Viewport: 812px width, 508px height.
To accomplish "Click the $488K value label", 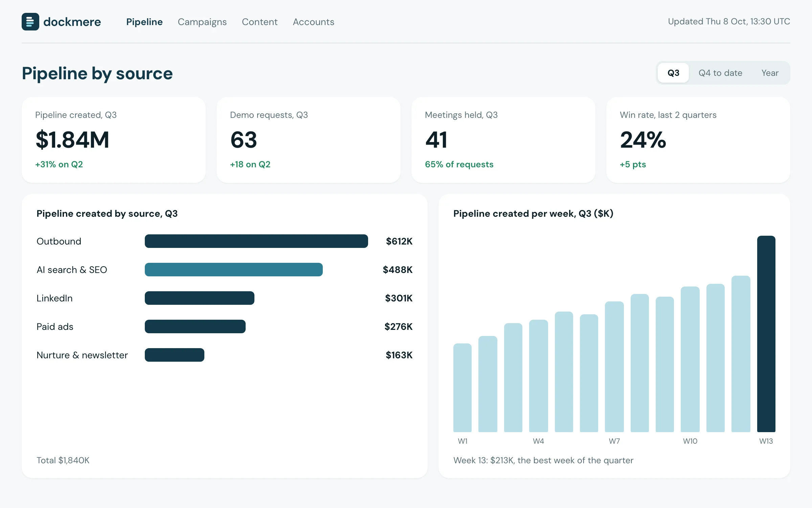I will (398, 270).
